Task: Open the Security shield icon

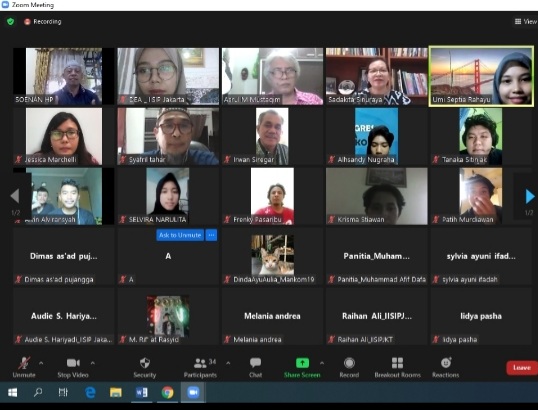Action: 145,363
